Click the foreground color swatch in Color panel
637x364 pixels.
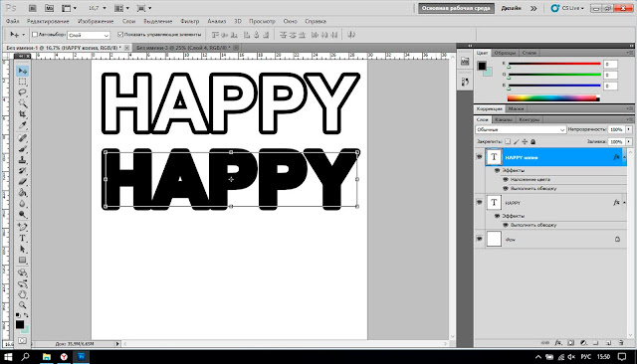click(482, 66)
